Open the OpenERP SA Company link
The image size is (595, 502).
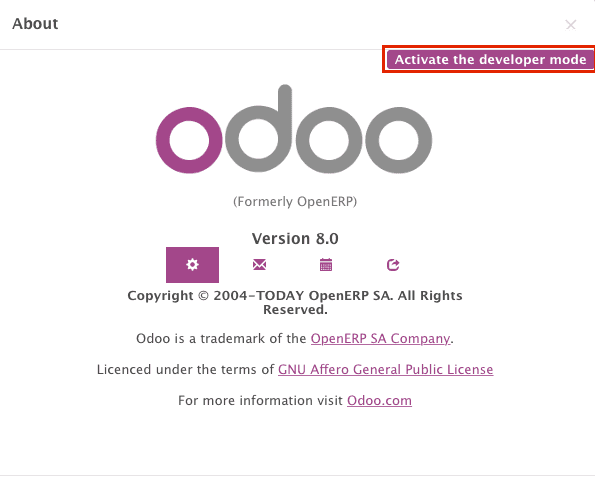click(x=380, y=338)
